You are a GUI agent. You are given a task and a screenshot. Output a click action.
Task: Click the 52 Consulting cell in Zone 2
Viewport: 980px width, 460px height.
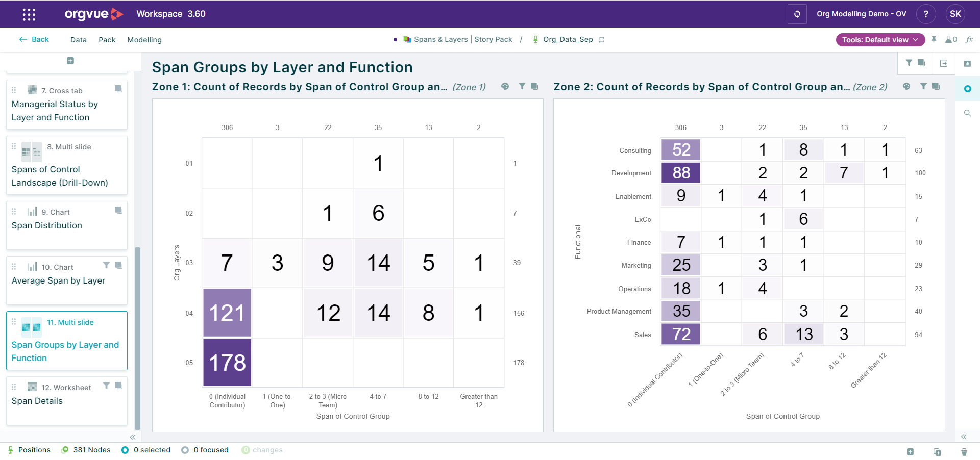point(681,149)
